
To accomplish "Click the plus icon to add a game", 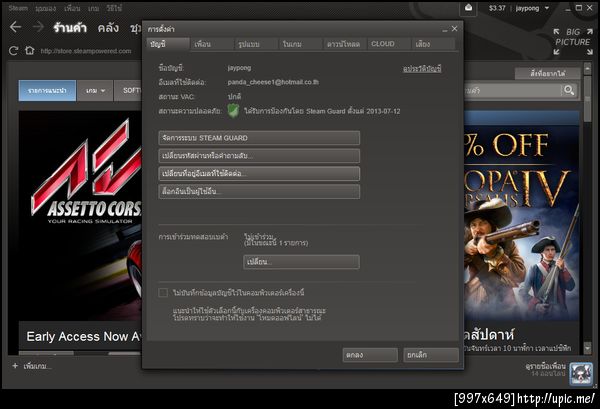I will point(15,366).
